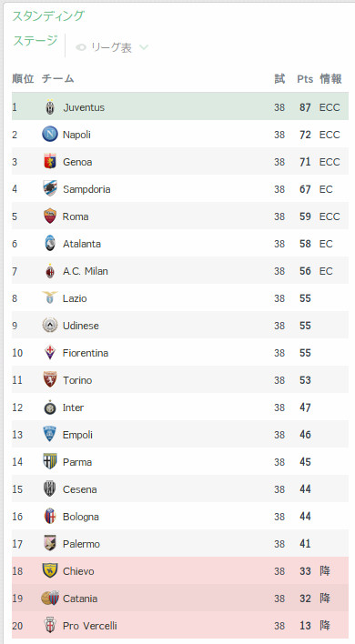The width and height of the screenshot is (355, 644).
Task: Open the Roma crest icon
Action: 50,216
